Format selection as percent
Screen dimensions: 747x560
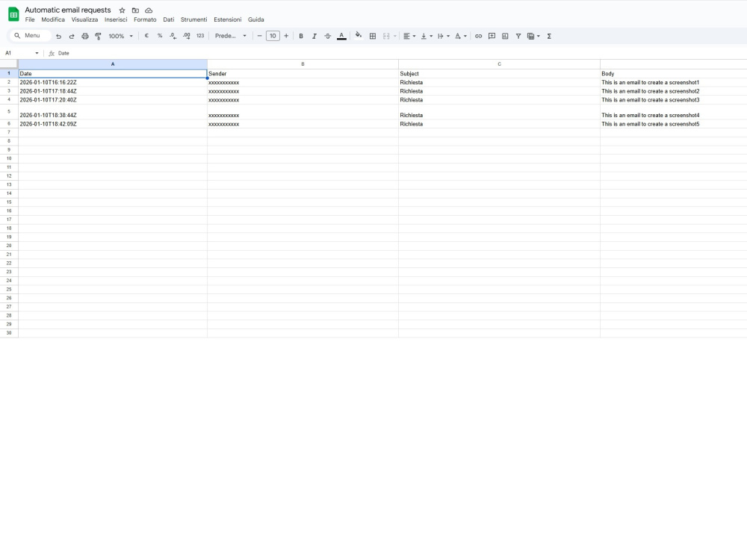point(160,36)
